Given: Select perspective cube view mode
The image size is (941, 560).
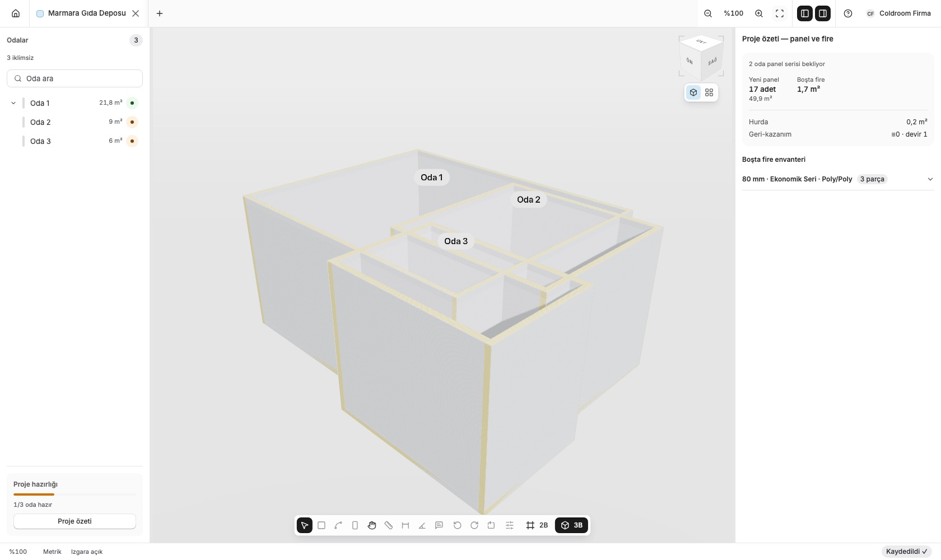Looking at the screenshot, I should tap(693, 92).
